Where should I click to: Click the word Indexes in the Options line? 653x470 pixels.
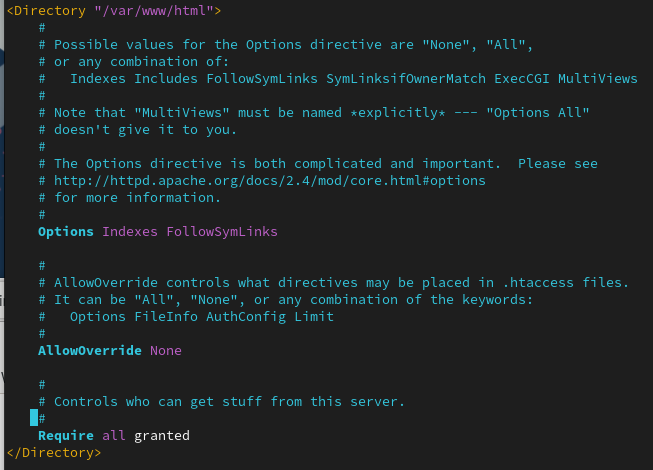pyautogui.click(x=129, y=231)
